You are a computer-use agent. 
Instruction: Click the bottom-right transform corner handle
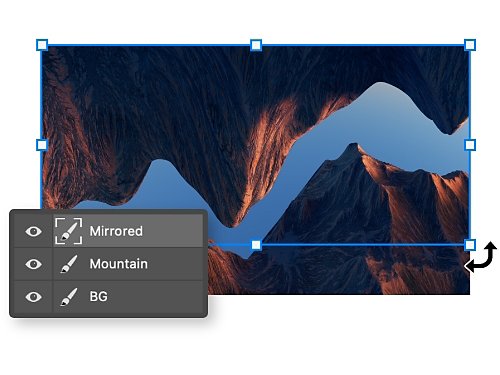point(470,245)
